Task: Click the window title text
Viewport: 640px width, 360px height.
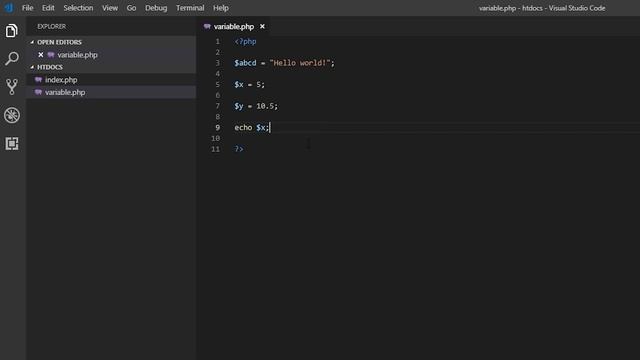Action: tap(542, 8)
